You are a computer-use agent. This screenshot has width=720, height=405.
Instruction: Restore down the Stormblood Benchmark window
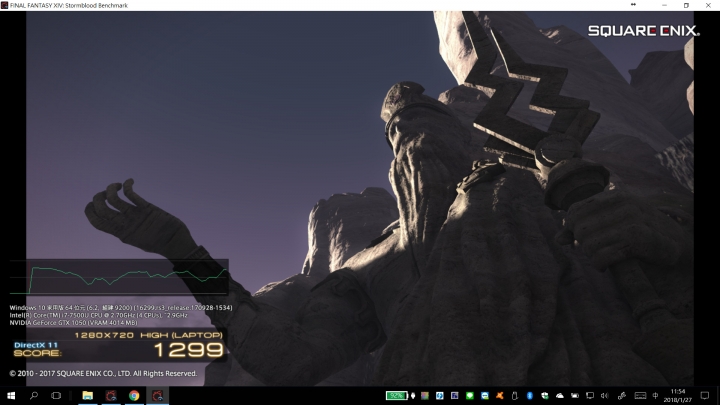[686, 5]
